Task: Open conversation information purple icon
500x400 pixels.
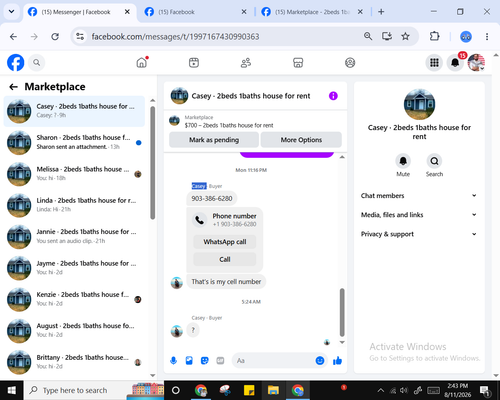Action: click(333, 96)
